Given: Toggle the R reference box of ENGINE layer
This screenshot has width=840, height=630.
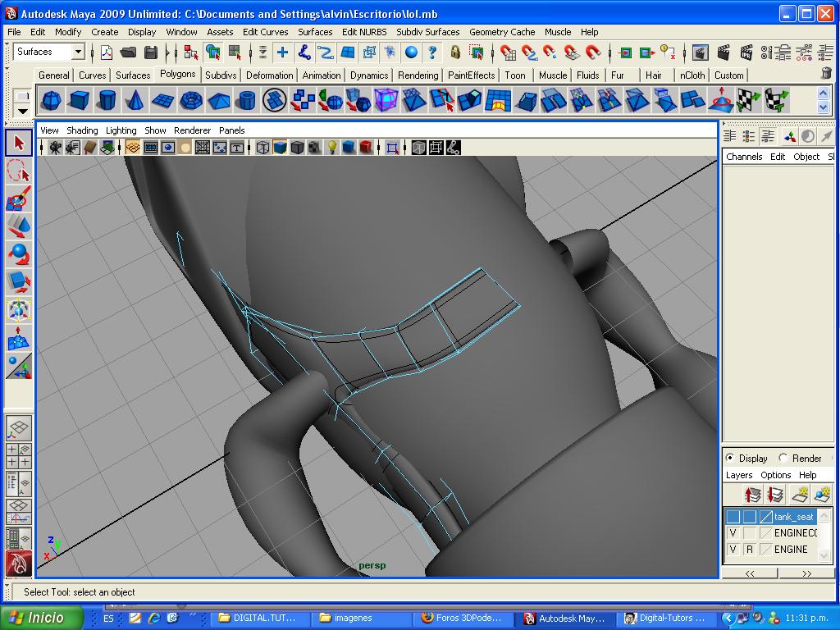Looking at the screenshot, I should [x=750, y=549].
